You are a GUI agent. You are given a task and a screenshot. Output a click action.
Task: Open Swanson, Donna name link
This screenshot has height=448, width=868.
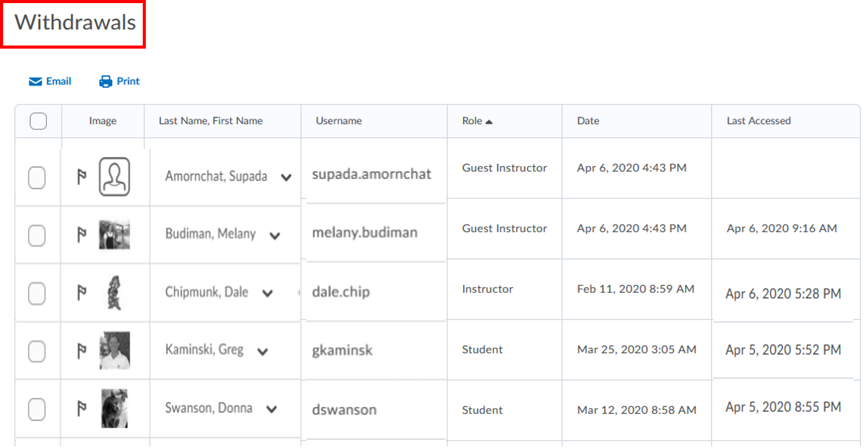click(208, 408)
